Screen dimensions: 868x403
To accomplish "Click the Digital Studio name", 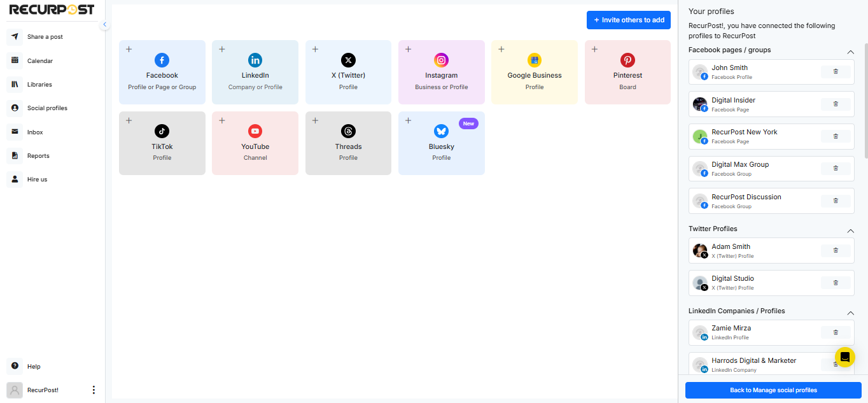I will [733, 278].
